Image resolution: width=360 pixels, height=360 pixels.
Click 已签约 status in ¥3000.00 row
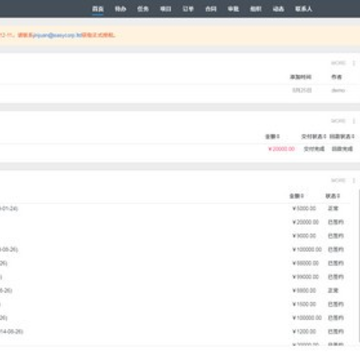click(336, 236)
